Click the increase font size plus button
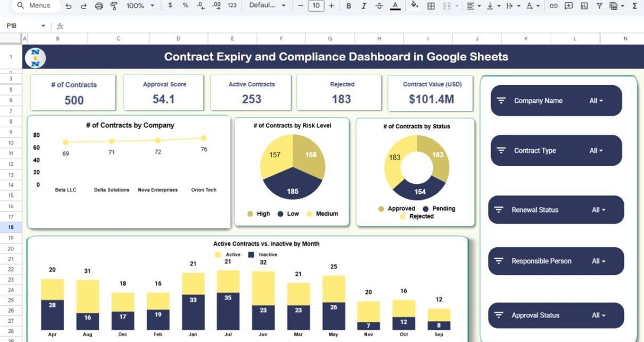 tap(332, 6)
